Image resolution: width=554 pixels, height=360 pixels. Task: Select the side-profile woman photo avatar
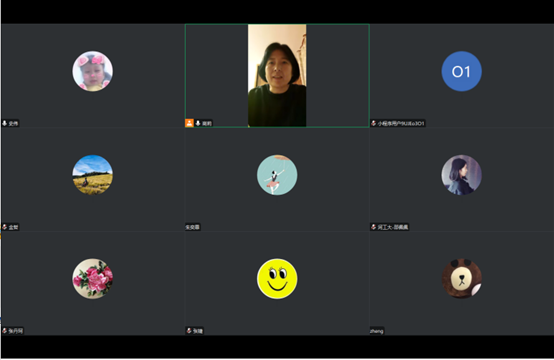[461, 175]
